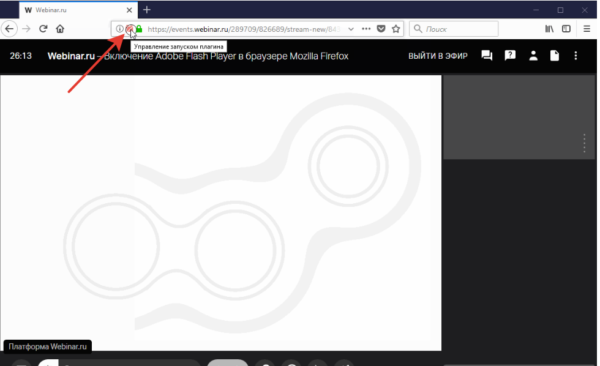Go back with the browser back arrow
Screen dimensions: 600x366
click(9, 29)
